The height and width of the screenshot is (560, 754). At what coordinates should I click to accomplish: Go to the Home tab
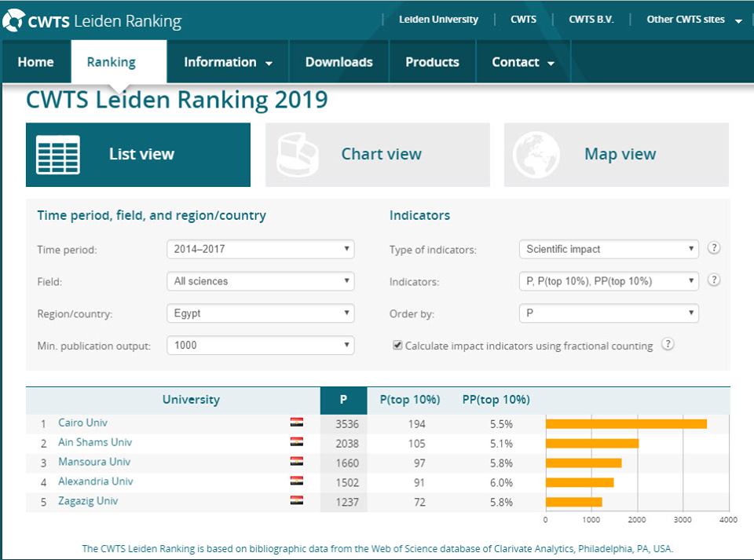36,62
